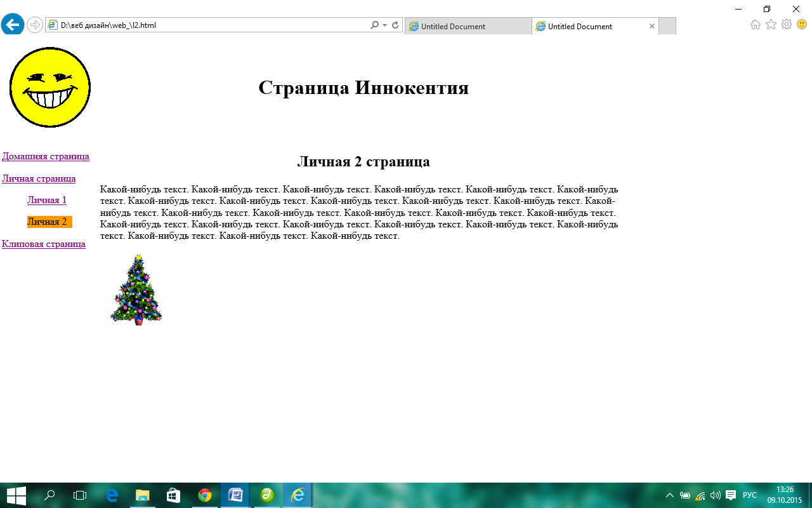Launch Google Chrome from the taskbar
The width and height of the screenshot is (812, 508).
coord(204,495)
